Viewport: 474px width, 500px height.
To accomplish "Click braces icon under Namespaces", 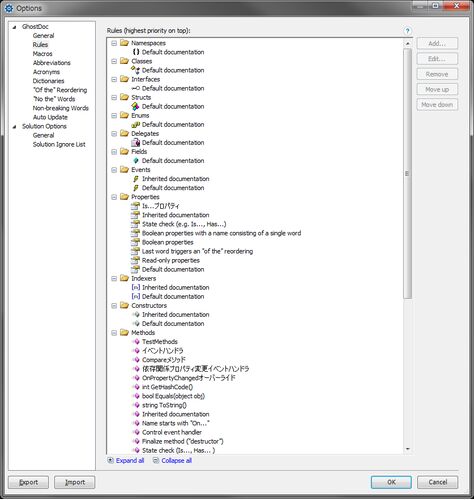I will coord(136,52).
